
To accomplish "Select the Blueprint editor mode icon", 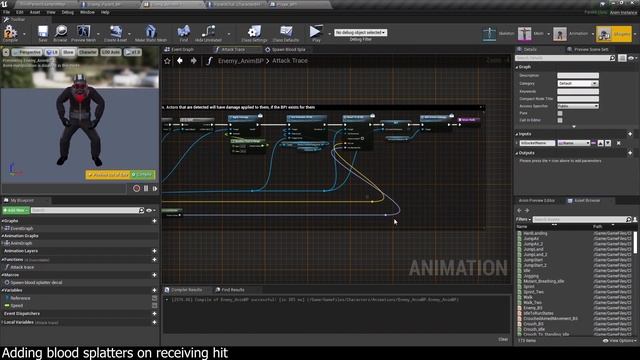I will click(x=604, y=34).
